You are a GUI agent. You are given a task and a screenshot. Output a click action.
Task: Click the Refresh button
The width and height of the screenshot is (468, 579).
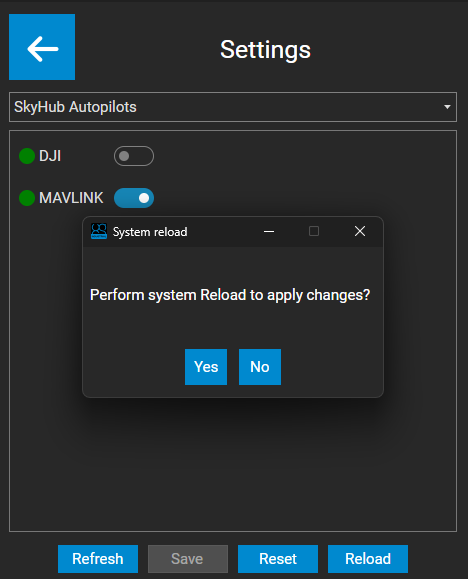tap(98, 559)
